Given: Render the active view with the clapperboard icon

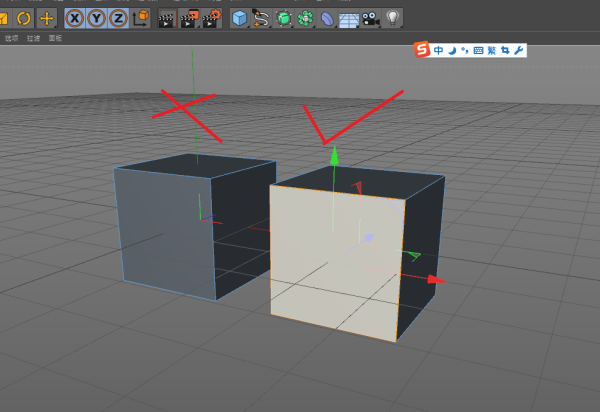Looking at the screenshot, I should [166, 18].
